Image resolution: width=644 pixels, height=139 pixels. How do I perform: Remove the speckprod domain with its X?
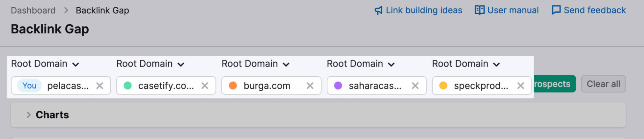pos(521,86)
